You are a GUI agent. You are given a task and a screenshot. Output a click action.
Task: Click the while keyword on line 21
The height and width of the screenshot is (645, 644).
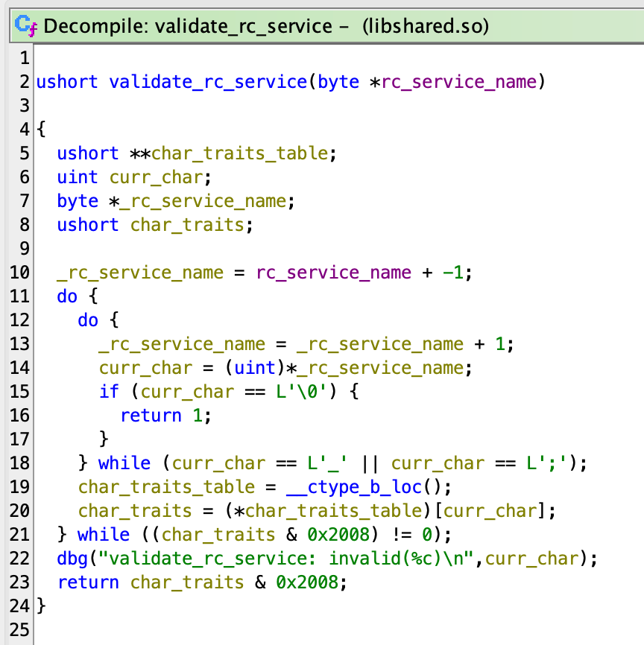tap(104, 535)
